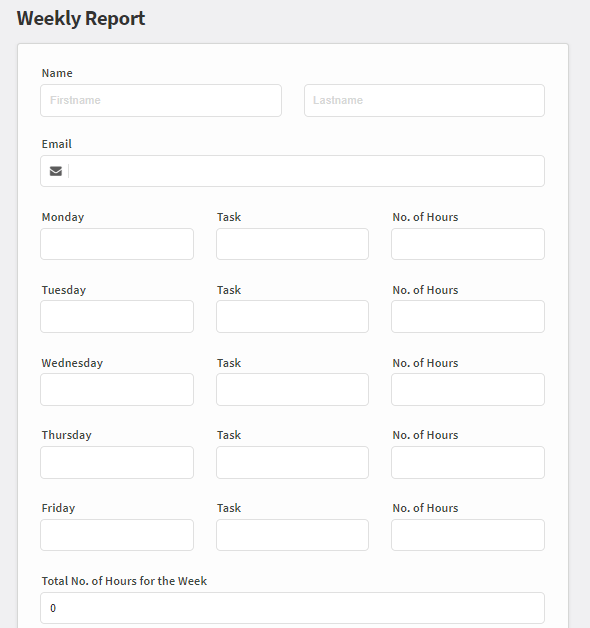The width and height of the screenshot is (590, 628).
Task: Focus Thursday's No. of Hours field
Action: tap(468, 462)
